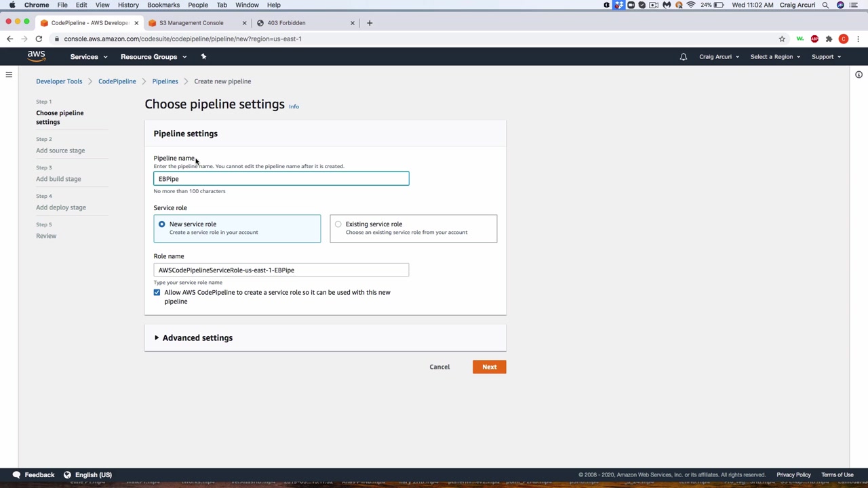868x488 pixels.
Task: Click the Feedback speech bubble icon
Action: pyautogui.click(x=16, y=475)
